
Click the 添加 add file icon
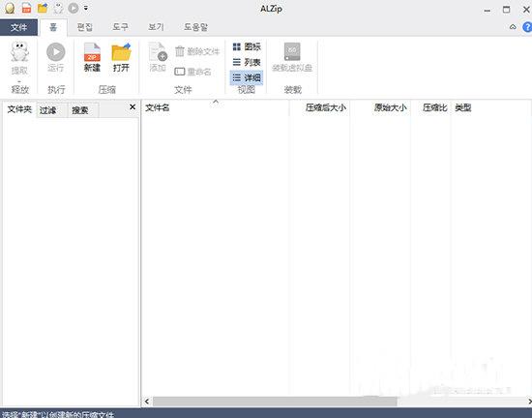[x=158, y=52]
